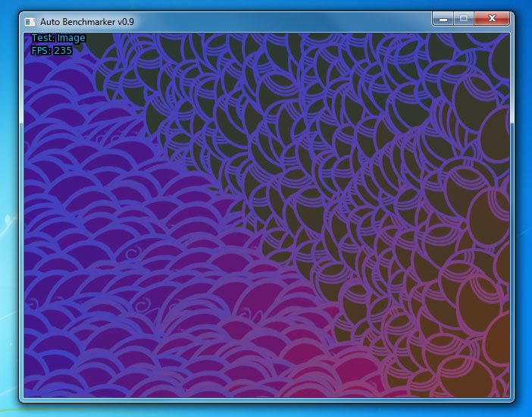
Task: Close the Auto Benchmarker window
Action: [493, 18]
